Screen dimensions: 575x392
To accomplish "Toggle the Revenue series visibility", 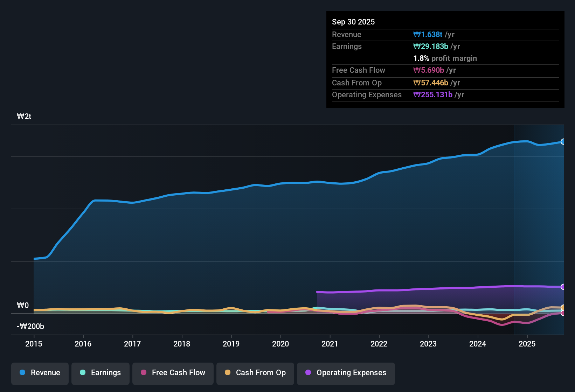I will (40, 373).
